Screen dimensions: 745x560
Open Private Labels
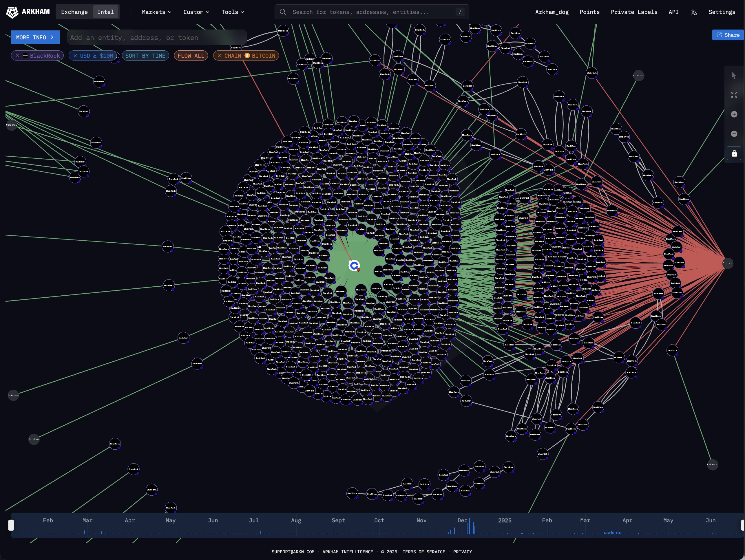634,12
